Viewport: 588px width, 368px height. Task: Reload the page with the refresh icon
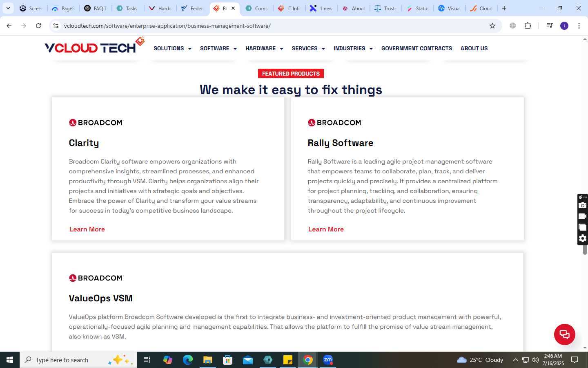(x=38, y=26)
